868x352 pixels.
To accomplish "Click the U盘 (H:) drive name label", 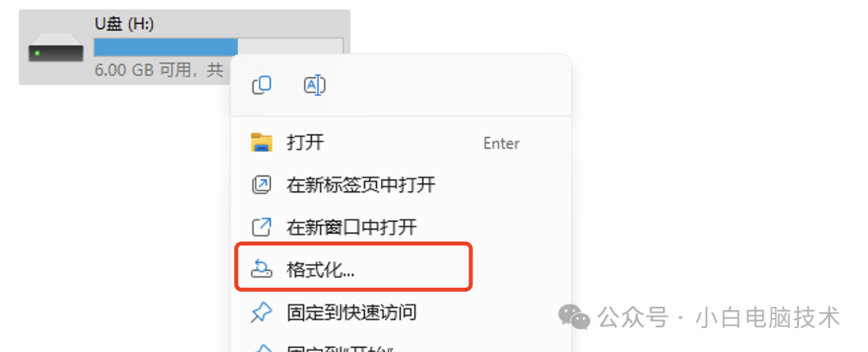I will tap(123, 24).
